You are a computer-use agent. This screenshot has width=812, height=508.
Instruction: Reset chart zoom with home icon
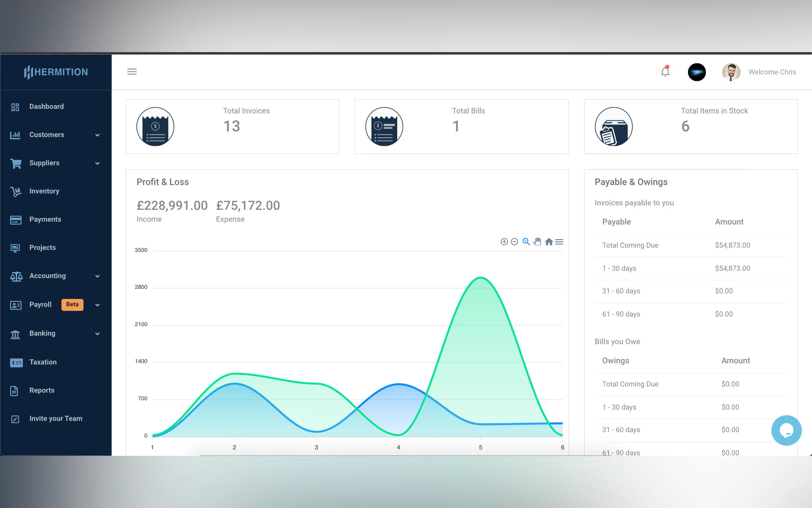[x=549, y=242]
